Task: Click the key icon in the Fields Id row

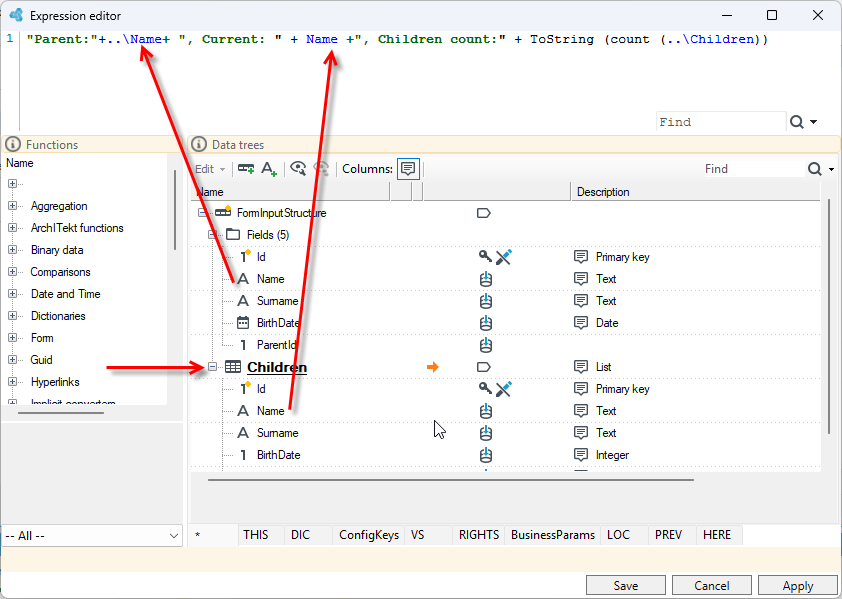Action: [x=485, y=256]
